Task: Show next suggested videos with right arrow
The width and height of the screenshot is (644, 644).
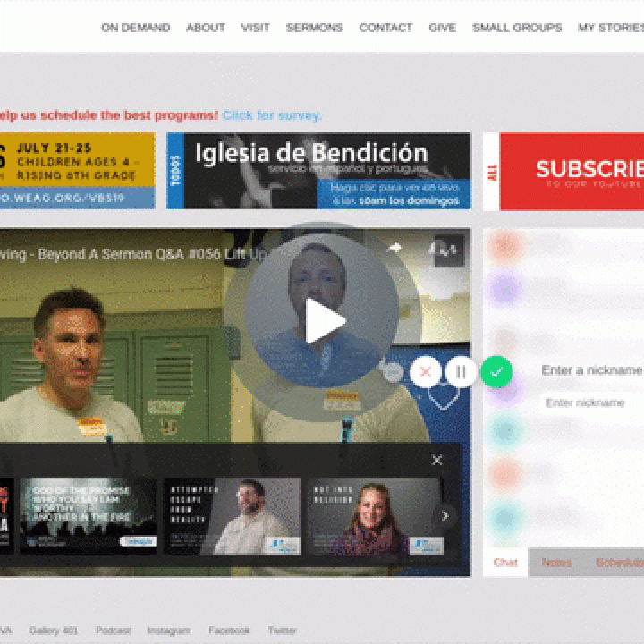Action: pyautogui.click(x=445, y=516)
